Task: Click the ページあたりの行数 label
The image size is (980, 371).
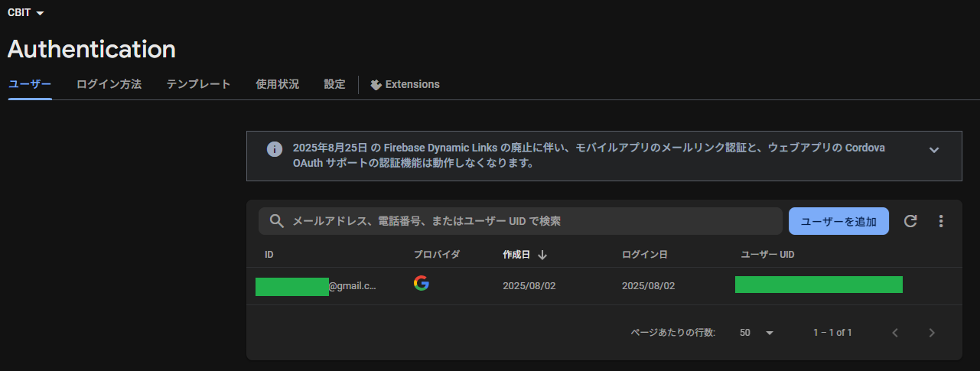Action: [x=673, y=333]
